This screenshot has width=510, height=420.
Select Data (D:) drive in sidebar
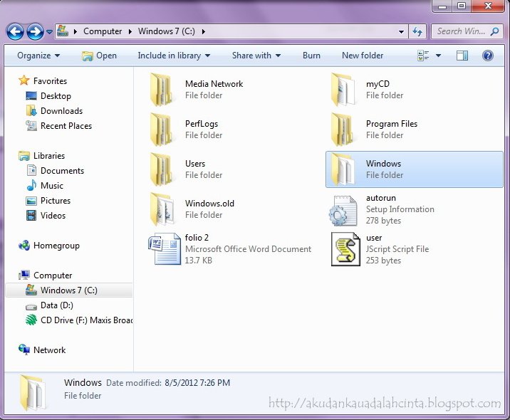pos(56,305)
